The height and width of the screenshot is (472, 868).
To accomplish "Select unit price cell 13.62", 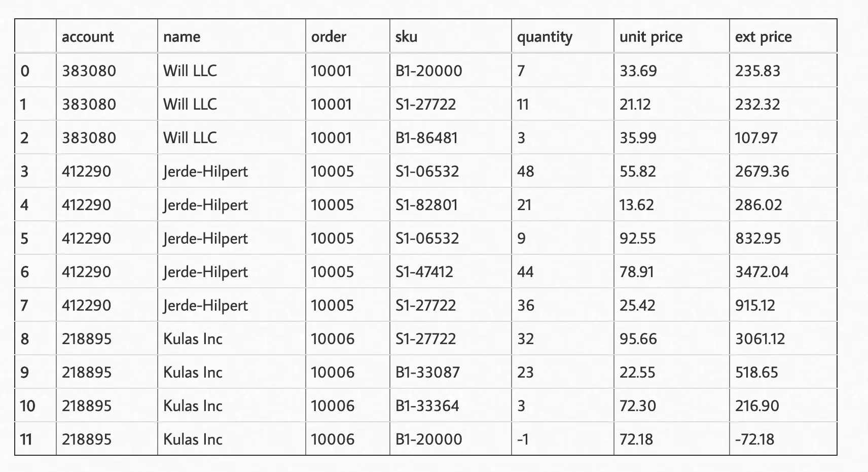I will (x=636, y=205).
